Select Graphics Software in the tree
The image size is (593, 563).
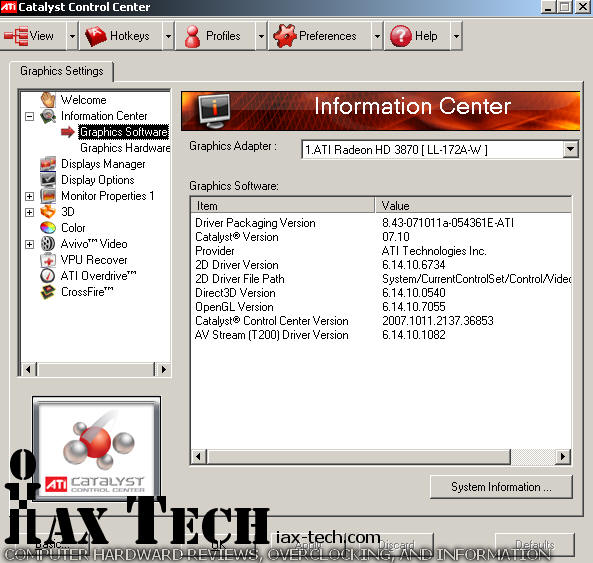124,132
